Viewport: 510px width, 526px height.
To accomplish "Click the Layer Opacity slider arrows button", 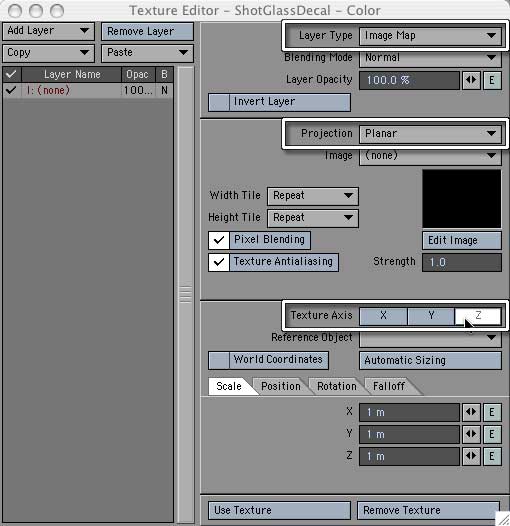I will (471, 81).
